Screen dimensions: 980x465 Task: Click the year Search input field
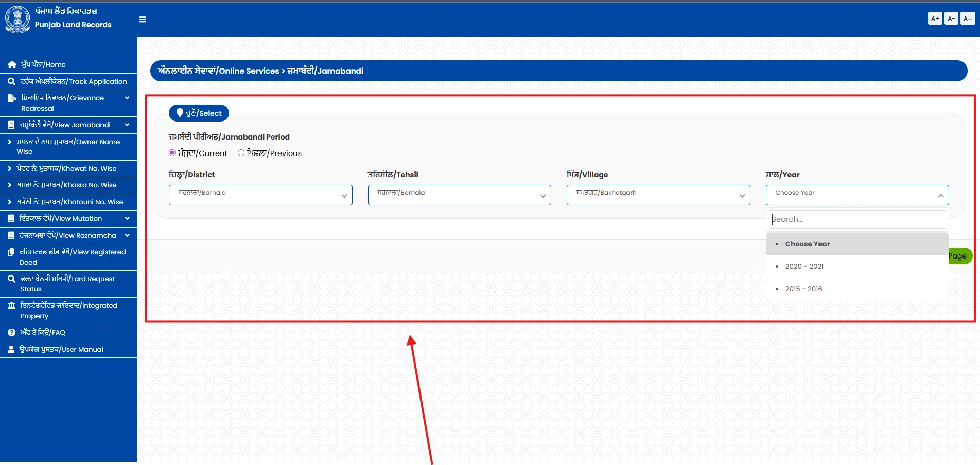pos(856,219)
